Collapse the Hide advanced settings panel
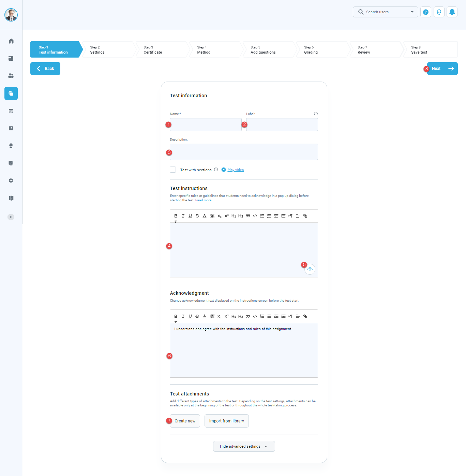The height and width of the screenshot is (476, 466). pos(244,446)
